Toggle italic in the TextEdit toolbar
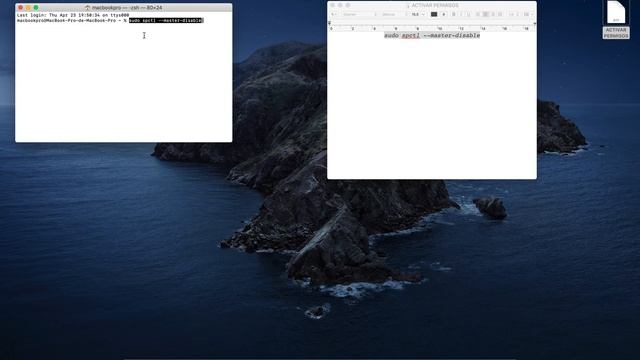This screenshot has height=360, width=640. coord(461,14)
